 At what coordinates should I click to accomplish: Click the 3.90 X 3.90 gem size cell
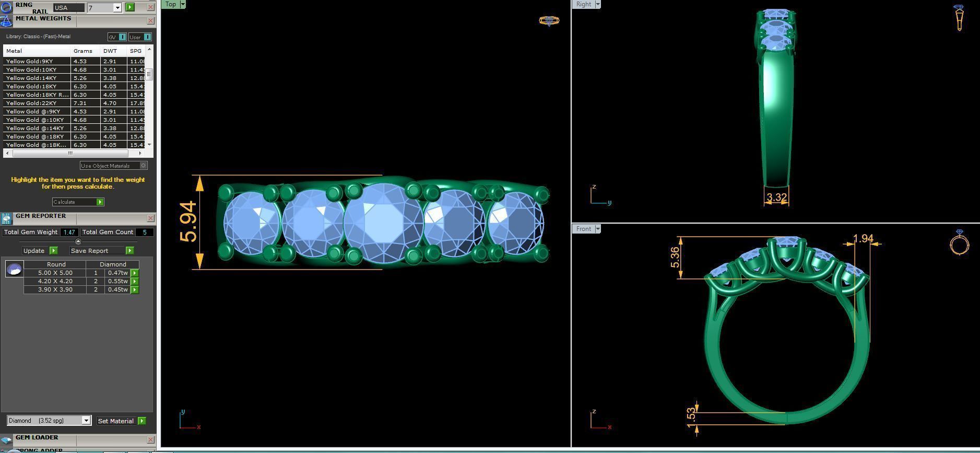tap(55, 289)
